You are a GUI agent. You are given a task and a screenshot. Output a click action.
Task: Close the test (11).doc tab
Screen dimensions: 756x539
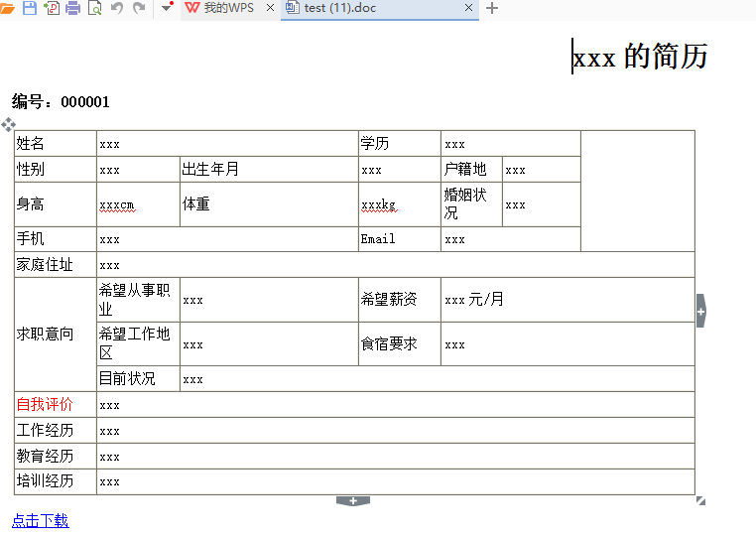(x=468, y=8)
